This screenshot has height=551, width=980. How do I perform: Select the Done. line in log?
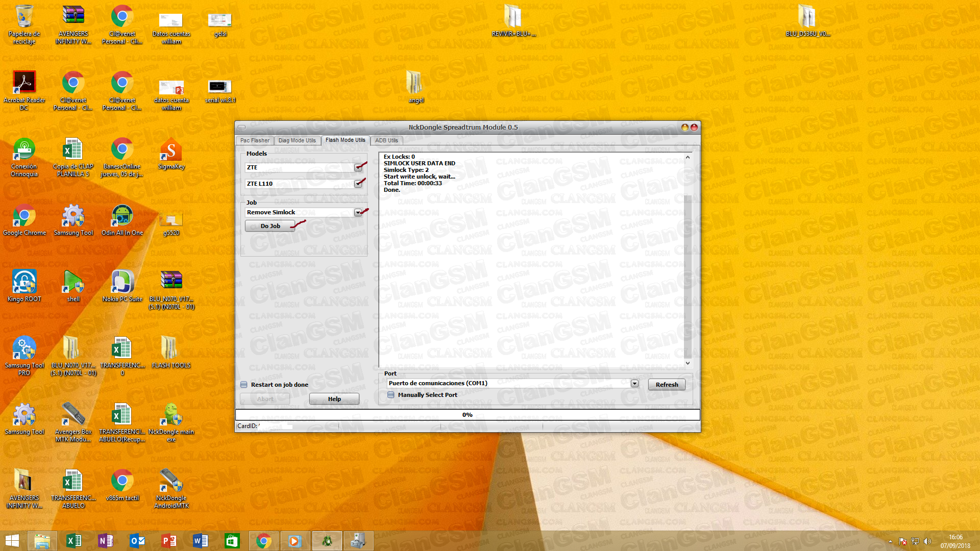pyautogui.click(x=392, y=190)
